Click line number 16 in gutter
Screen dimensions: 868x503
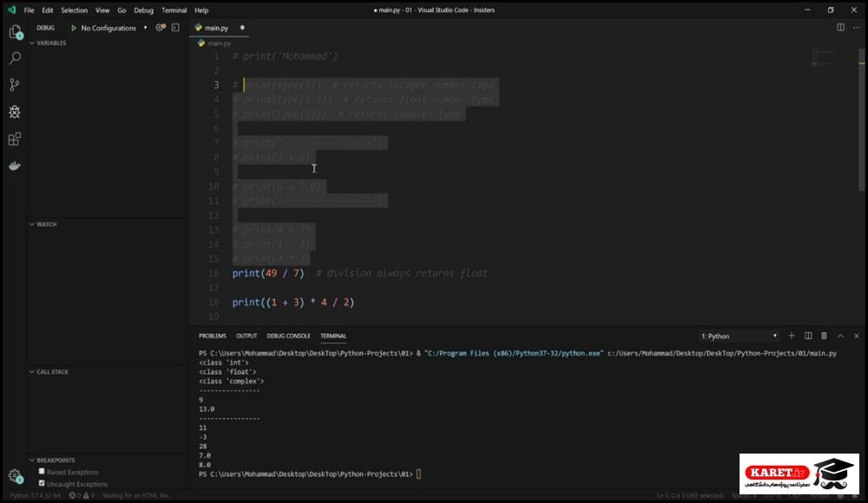click(x=214, y=273)
